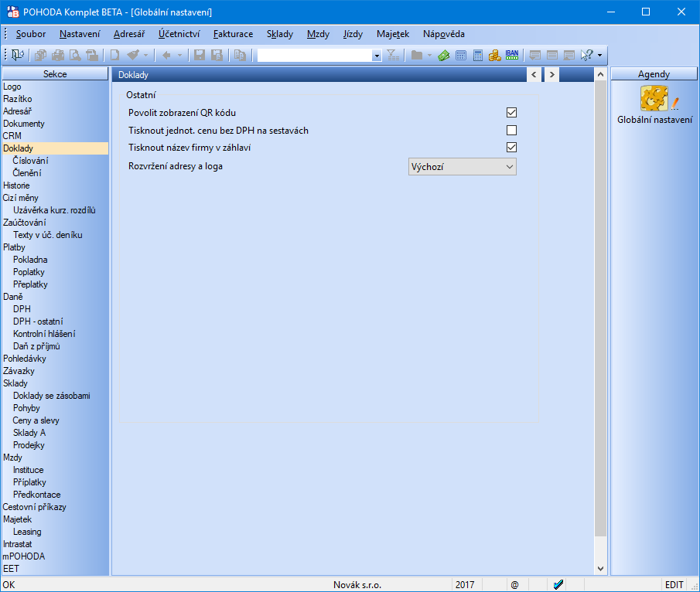Click Novák s.r.o. in the status bar
Screen dimensions: 700x592
(x=357, y=585)
